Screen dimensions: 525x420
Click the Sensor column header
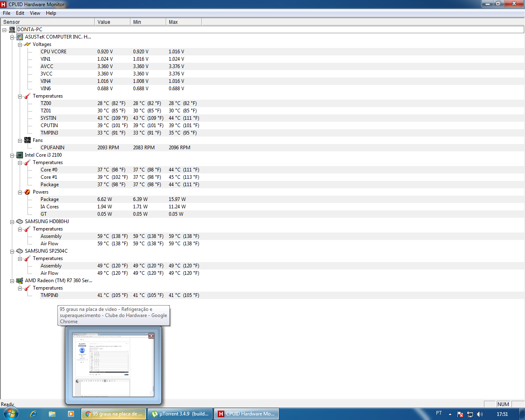[x=48, y=22]
